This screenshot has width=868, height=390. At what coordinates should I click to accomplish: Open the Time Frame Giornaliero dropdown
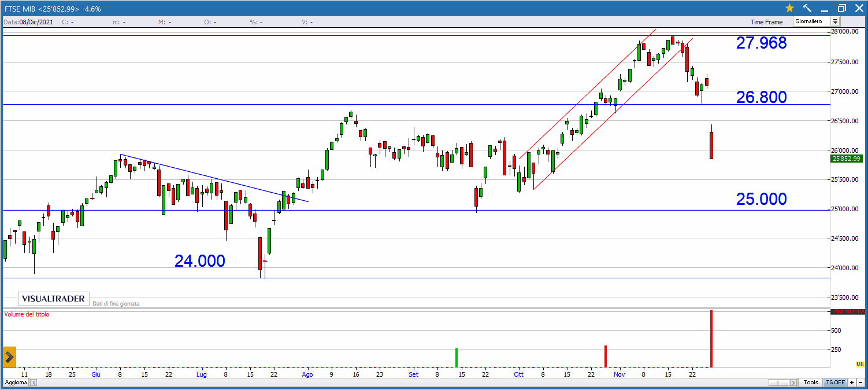coord(817,21)
